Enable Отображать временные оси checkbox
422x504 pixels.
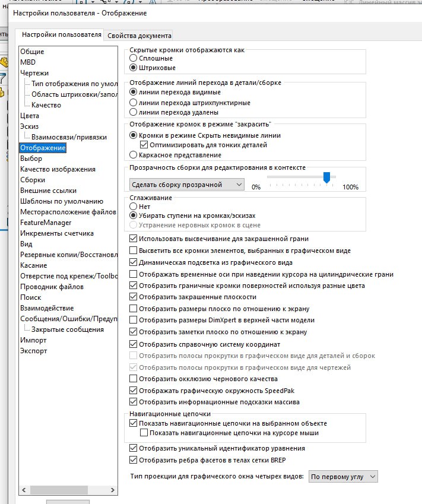133,274
